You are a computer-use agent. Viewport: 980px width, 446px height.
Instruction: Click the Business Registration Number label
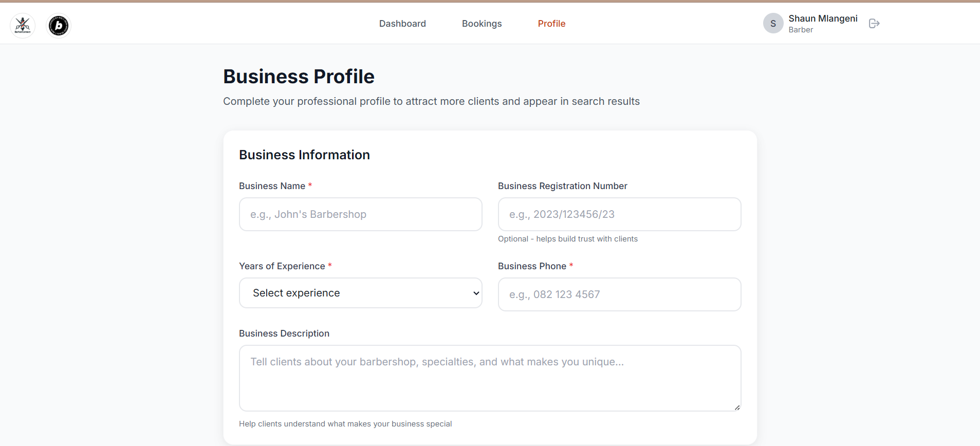562,186
